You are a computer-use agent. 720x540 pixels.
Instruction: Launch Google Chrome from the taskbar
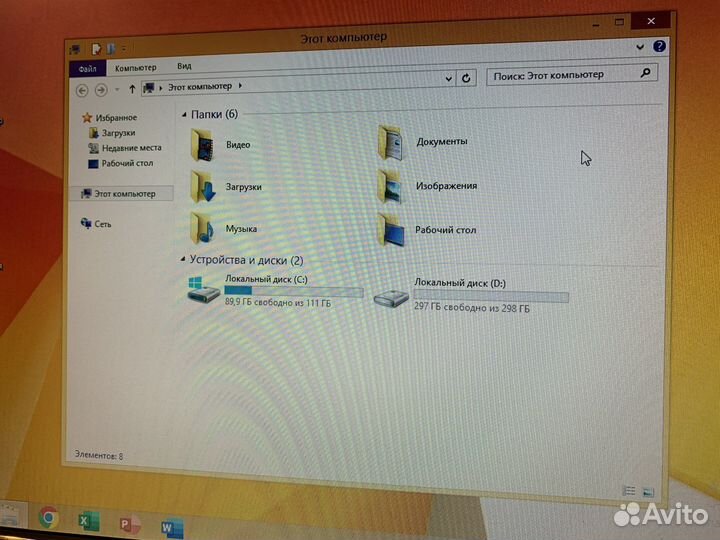[47, 517]
